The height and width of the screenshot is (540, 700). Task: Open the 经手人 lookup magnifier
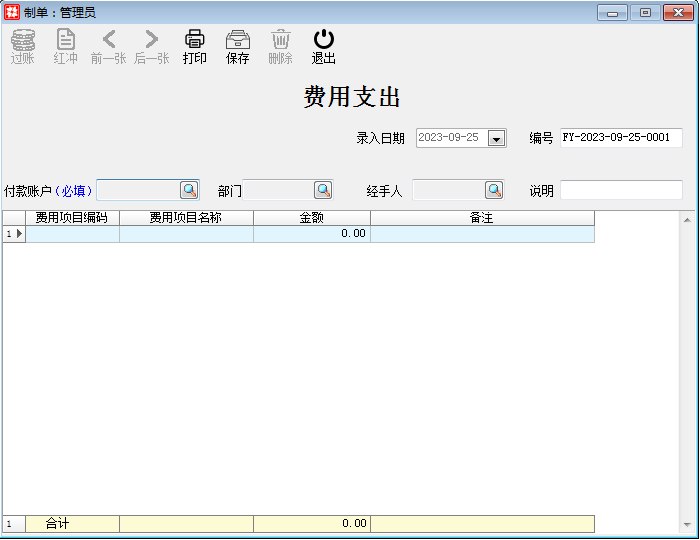click(494, 190)
